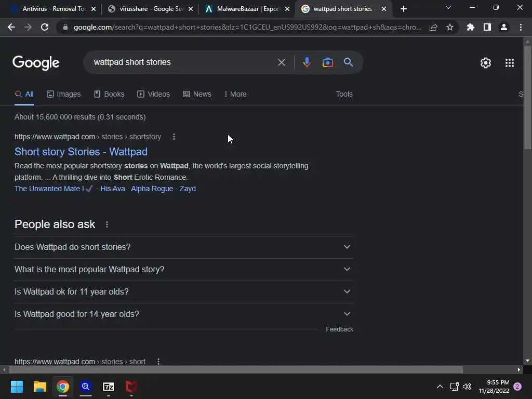Viewport: 532px width, 399px height.
Task: Select the All results tab
Action: tap(24, 95)
